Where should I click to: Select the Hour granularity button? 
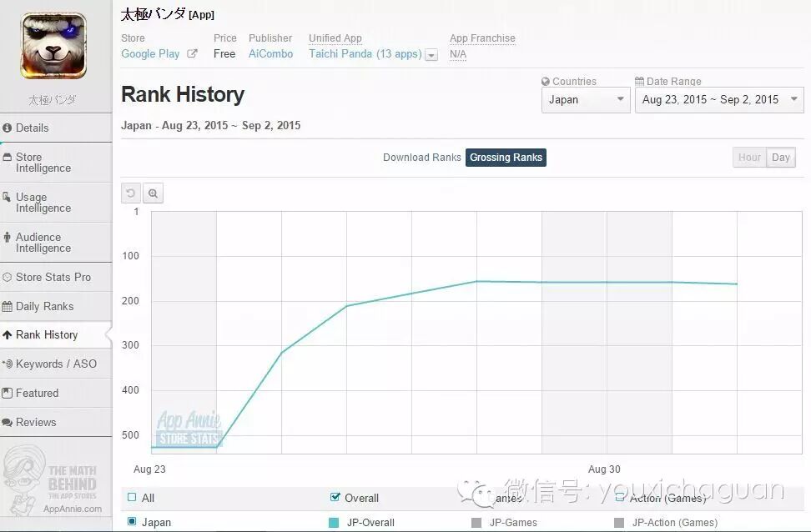tap(749, 157)
